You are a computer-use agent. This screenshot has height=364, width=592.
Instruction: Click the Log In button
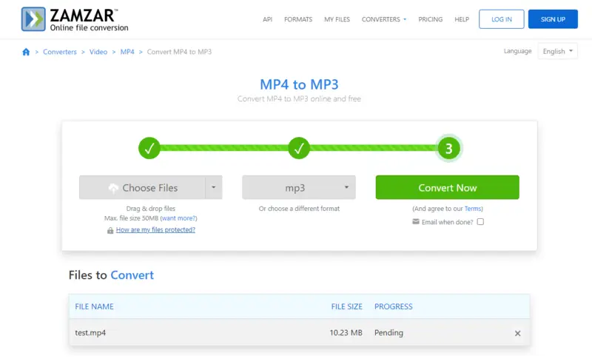[x=502, y=19]
